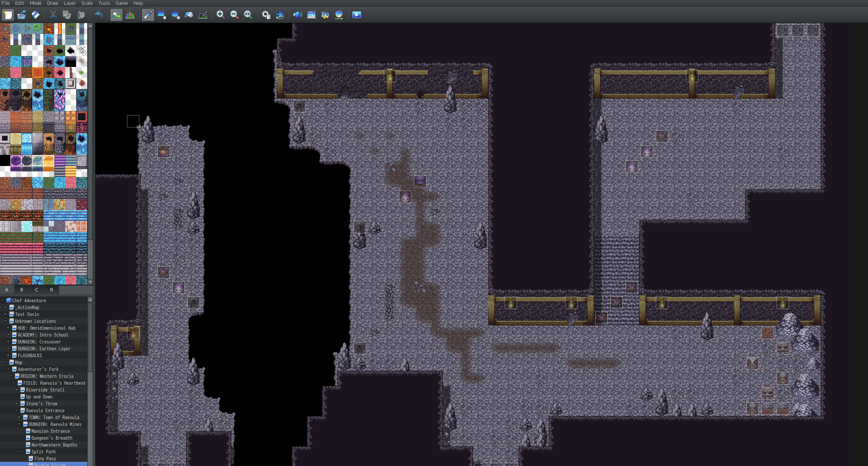Open the Layer menu

click(70, 3)
